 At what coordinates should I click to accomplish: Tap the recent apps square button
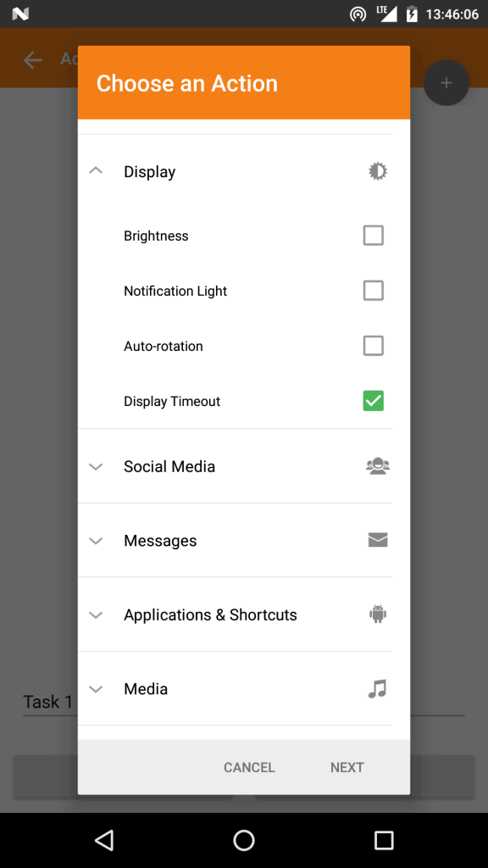[x=384, y=840]
